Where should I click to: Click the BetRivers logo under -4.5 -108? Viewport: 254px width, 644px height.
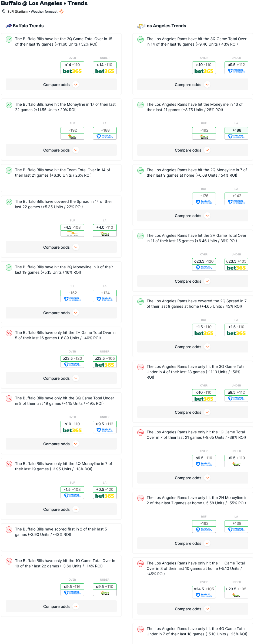point(72,234)
